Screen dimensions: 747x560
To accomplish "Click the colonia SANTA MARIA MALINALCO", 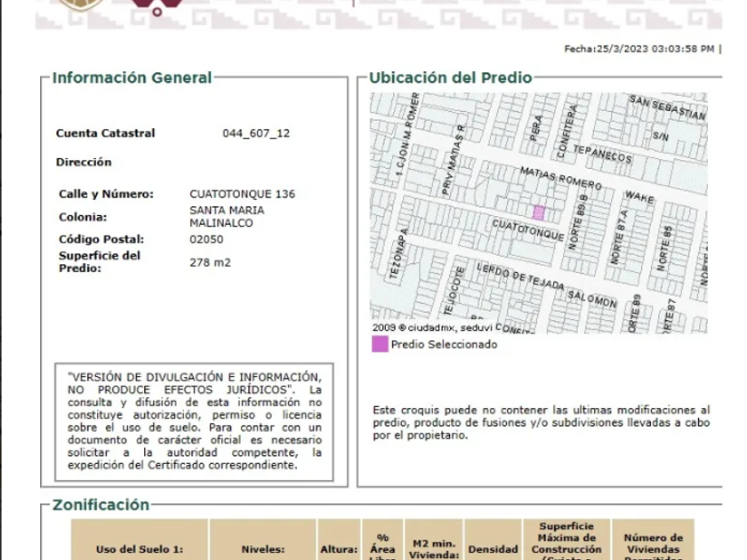I will click(227, 217).
